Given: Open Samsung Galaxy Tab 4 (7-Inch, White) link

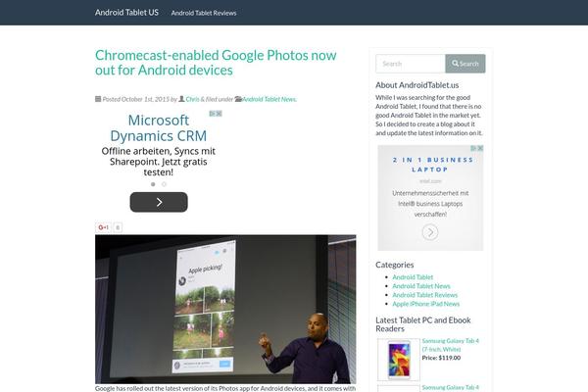Looking at the screenshot, I should click(451, 345).
